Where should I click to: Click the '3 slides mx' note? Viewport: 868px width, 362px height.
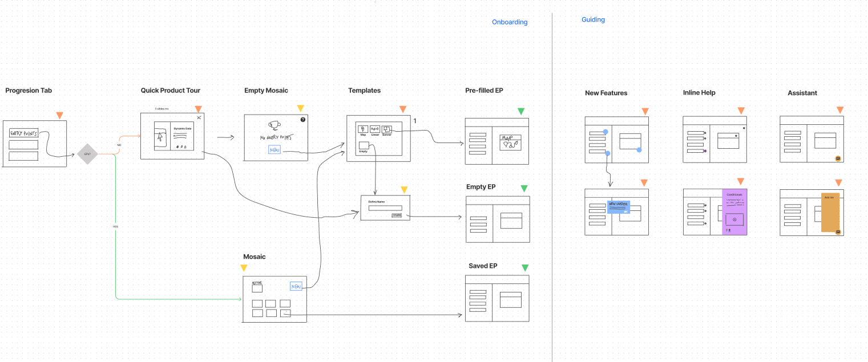162,108
